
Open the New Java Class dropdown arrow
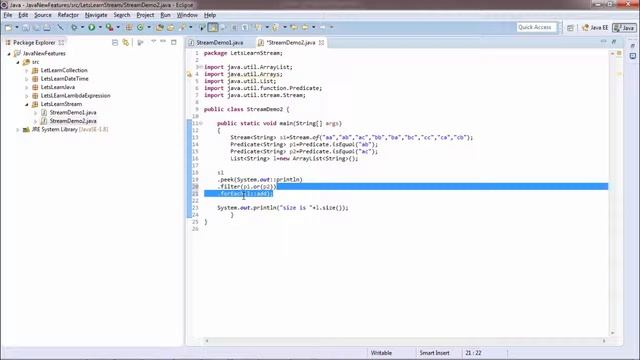pyautogui.click(x=149, y=27)
